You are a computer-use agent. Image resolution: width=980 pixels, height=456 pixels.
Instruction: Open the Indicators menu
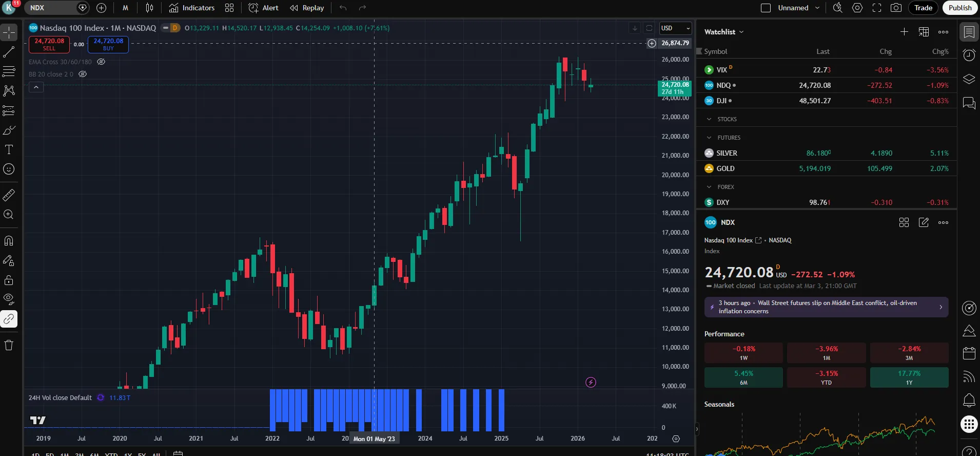click(x=192, y=8)
